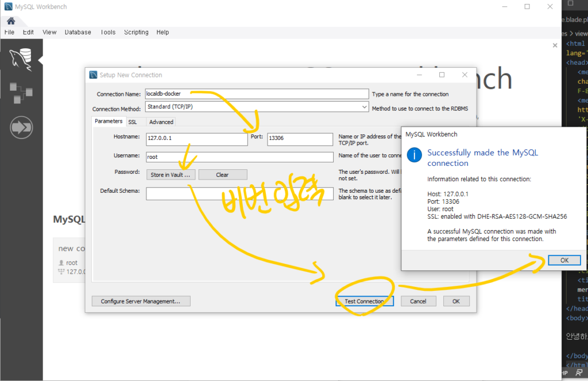
Task: Click the Setup New Connection dialog title icon
Action: [94, 75]
